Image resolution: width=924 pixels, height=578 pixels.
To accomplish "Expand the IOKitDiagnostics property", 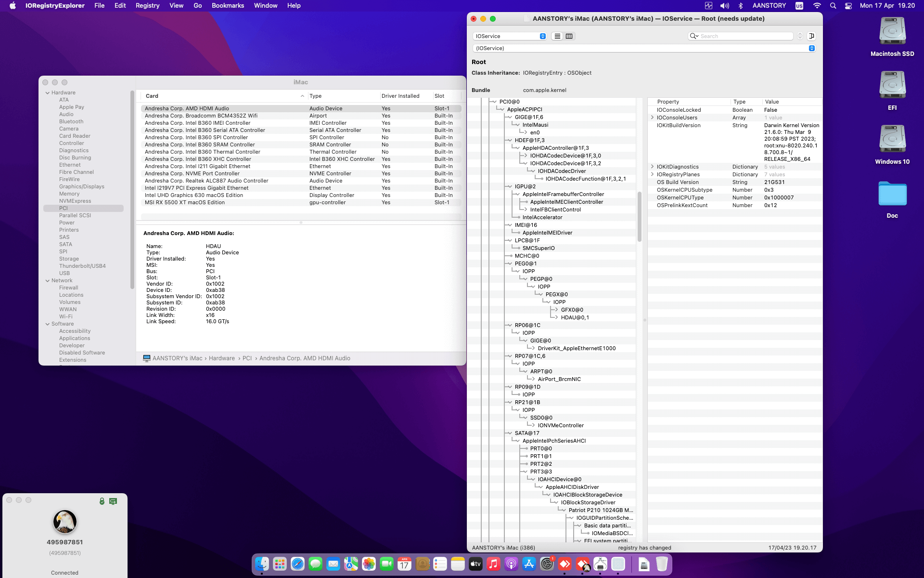I will click(653, 167).
